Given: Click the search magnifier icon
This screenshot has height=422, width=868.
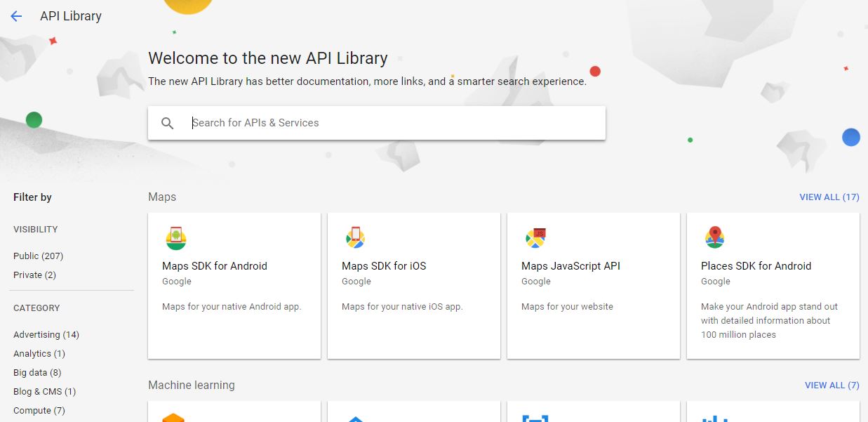Looking at the screenshot, I should point(167,123).
